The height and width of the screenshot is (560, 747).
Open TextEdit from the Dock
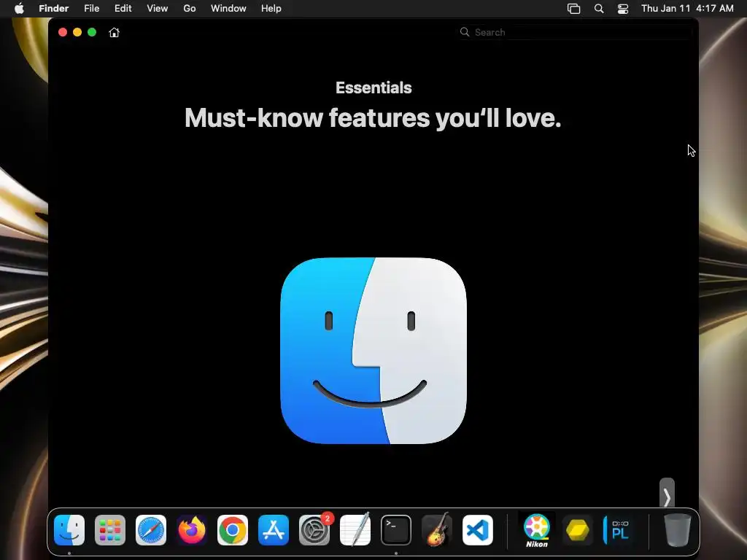[355, 530]
